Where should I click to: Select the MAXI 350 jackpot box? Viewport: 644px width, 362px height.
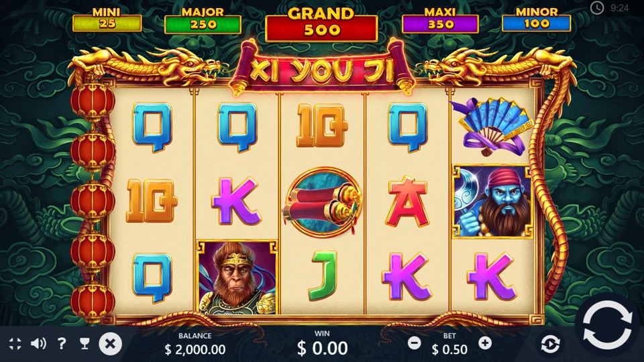tap(440, 21)
